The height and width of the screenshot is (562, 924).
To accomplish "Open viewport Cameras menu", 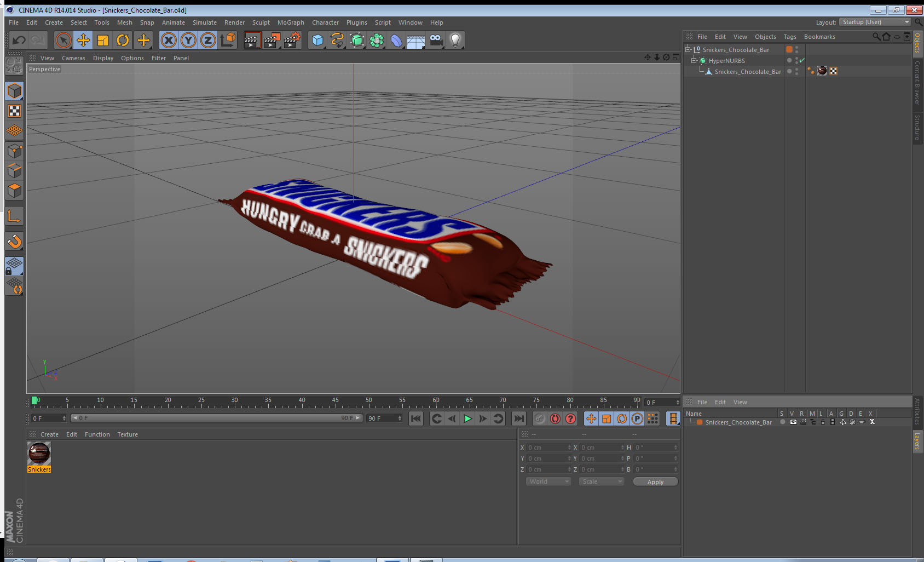I will (x=73, y=58).
